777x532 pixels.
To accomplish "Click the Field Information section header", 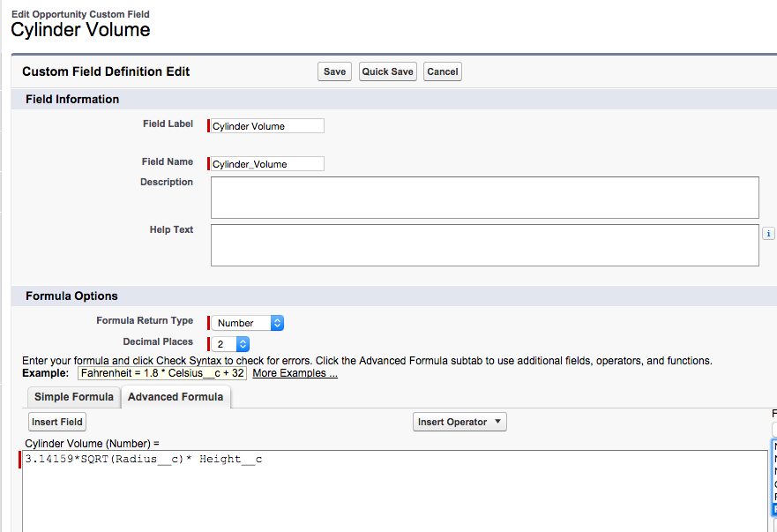I will coord(72,99).
